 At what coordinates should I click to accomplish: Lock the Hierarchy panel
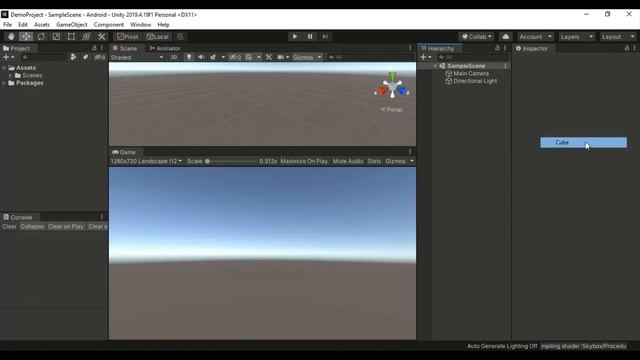tap(497, 48)
